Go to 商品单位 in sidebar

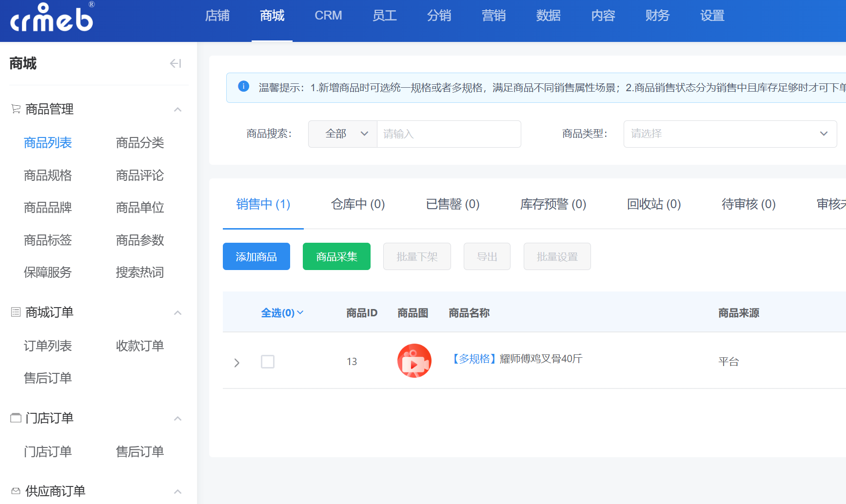click(140, 208)
